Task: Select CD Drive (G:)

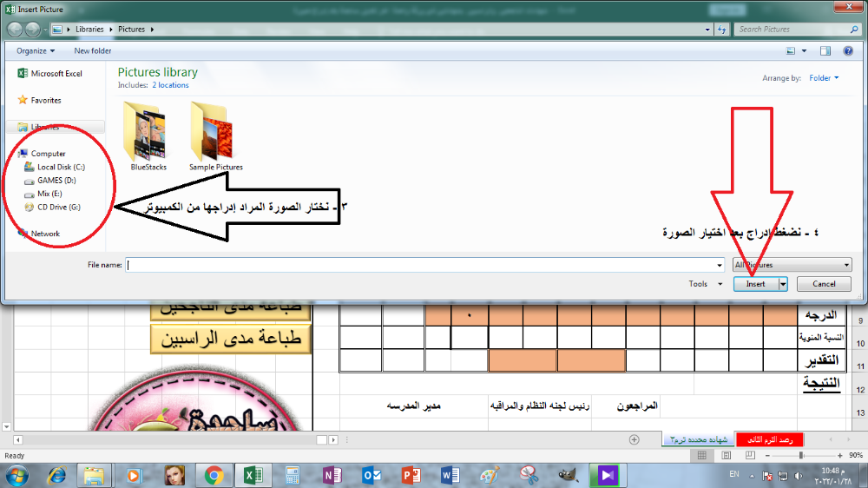Action: tap(53, 208)
